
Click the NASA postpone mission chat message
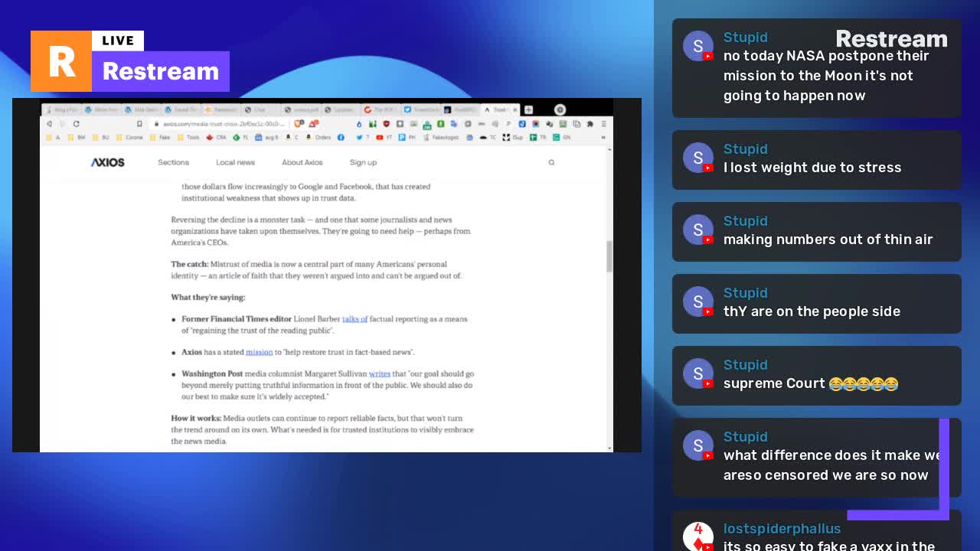pyautogui.click(x=817, y=67)
